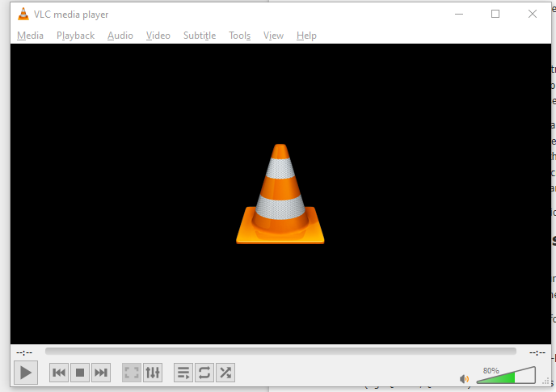Toggle the playlist view
556x392 pixels.
click(183, 373)
